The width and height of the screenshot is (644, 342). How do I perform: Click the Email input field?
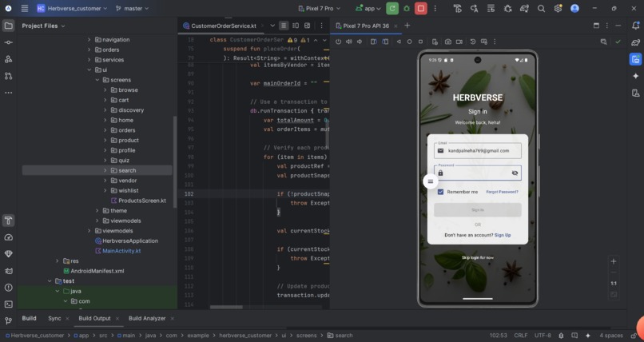pyautogui.click(x=477, y=151)
